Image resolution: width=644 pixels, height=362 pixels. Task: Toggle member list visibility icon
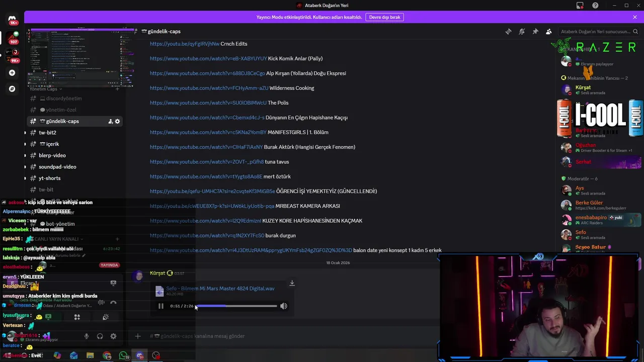point(549,31)
